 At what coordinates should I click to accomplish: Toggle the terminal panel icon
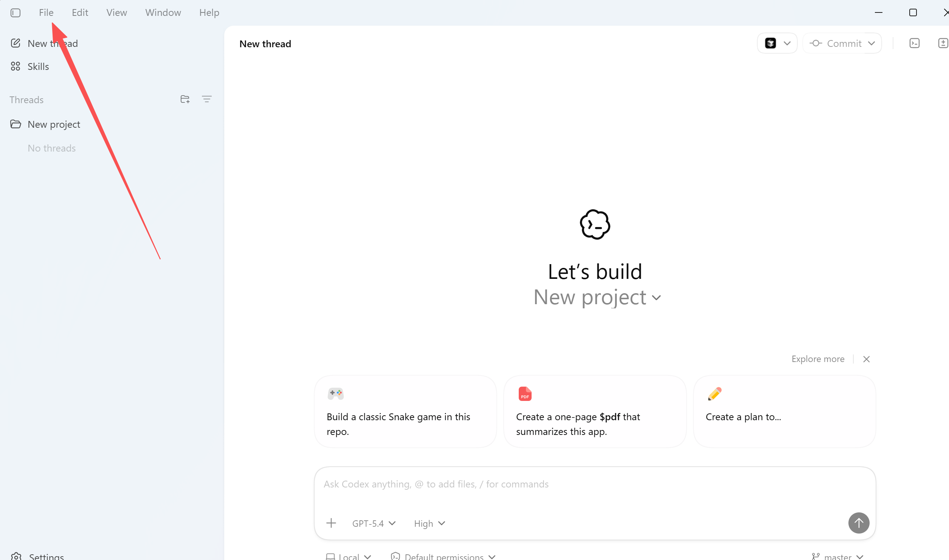pos(914,43)
